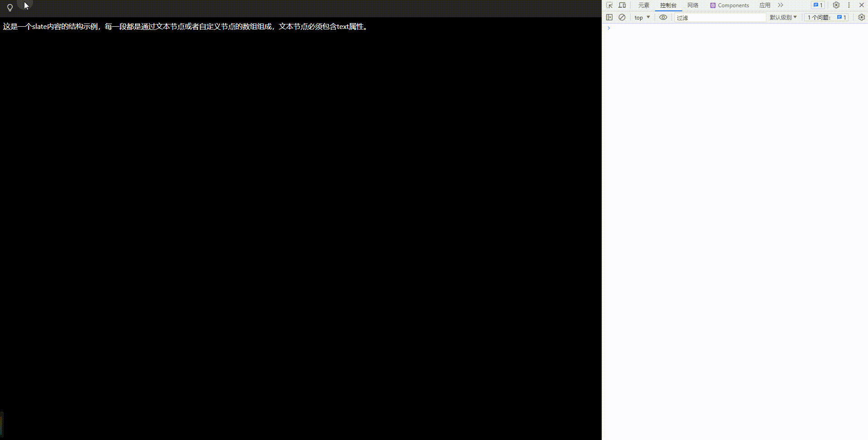Activate the inspect element picker tool
Image resolution: width=868 pixels, height=440 pixels.
[x=609, y=5]
